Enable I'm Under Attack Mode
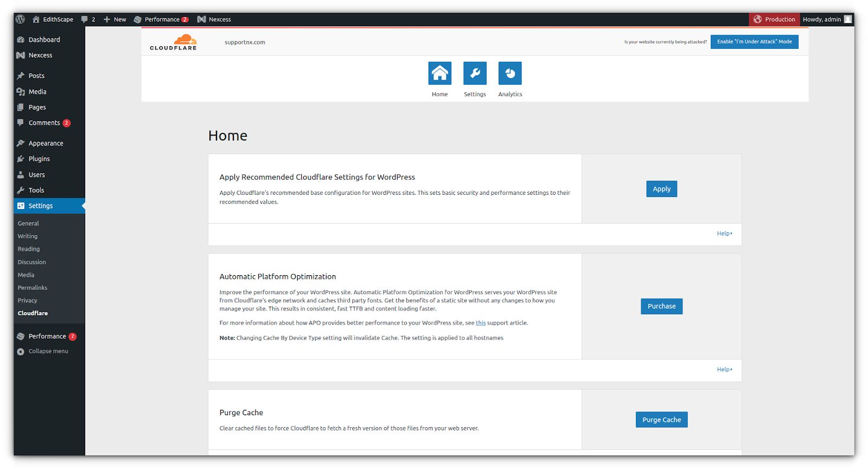The image size is (868, 470). point(754,41)
